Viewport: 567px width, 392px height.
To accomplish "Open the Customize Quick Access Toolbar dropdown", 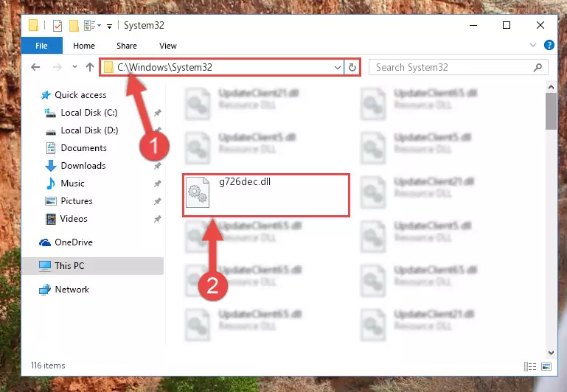I will coord(109,26).
